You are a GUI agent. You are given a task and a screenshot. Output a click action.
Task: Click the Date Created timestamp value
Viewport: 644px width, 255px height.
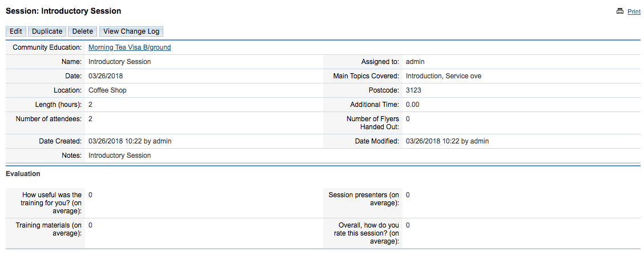tap(130, 141)
